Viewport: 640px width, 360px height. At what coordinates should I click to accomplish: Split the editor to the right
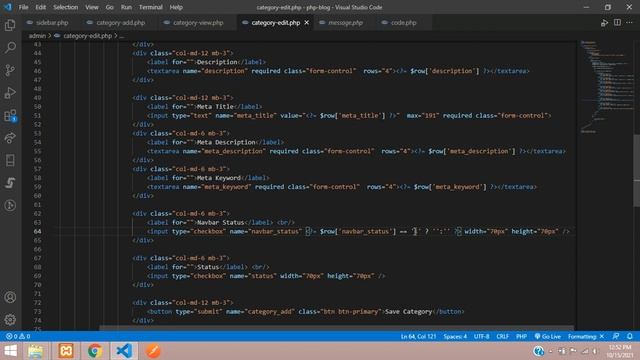[x=617, y=22]
